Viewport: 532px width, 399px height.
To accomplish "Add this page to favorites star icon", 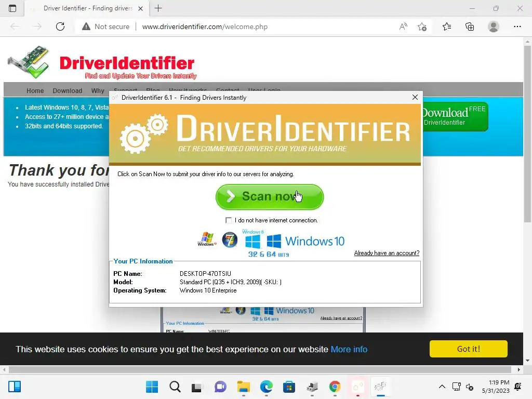I will point(422,26).
